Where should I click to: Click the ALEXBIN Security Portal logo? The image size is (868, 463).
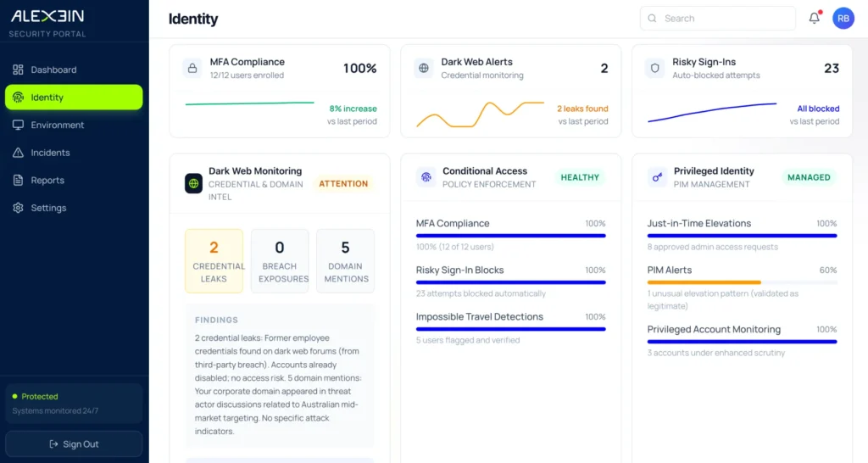(47, 23)
